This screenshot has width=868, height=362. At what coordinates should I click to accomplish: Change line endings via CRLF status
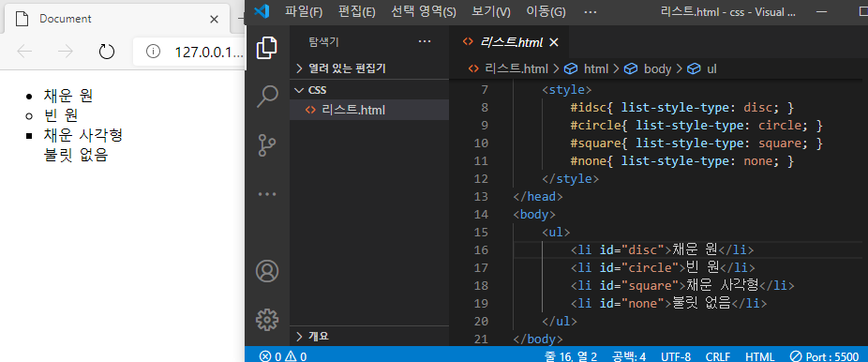[x=718, y=356]
